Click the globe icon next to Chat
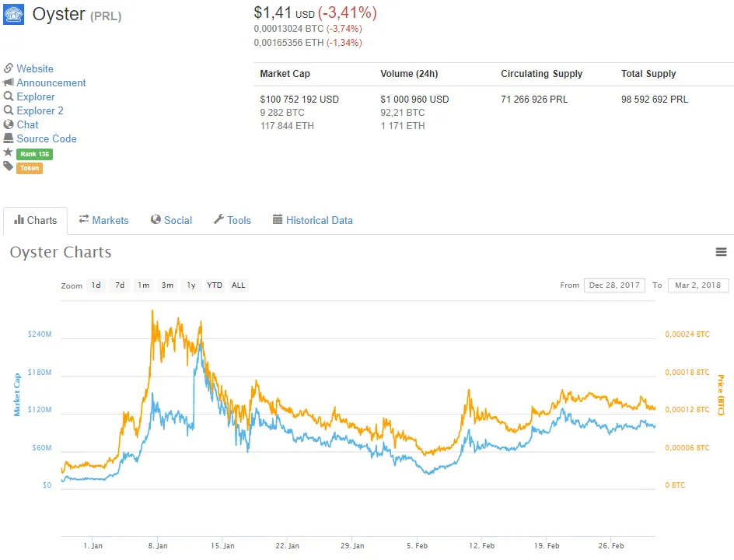The height and width of the screenshot is (560, 734). (x=9, y=124)
